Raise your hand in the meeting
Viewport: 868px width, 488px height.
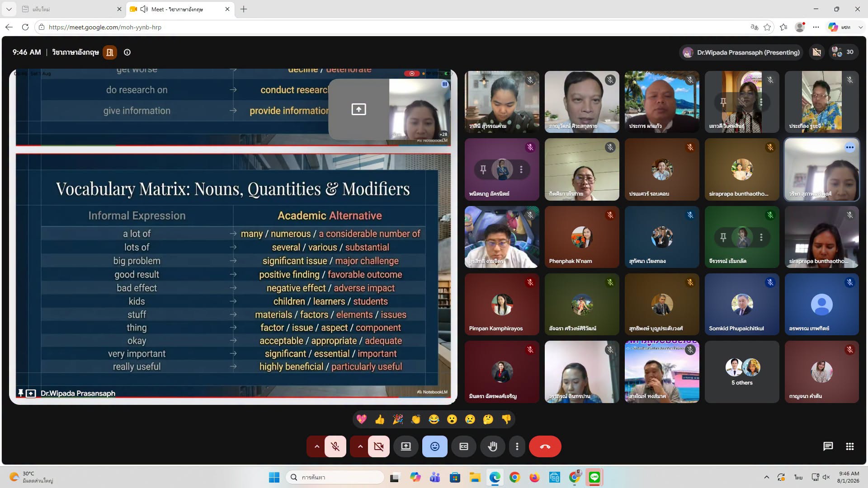[x=493, y=446]
